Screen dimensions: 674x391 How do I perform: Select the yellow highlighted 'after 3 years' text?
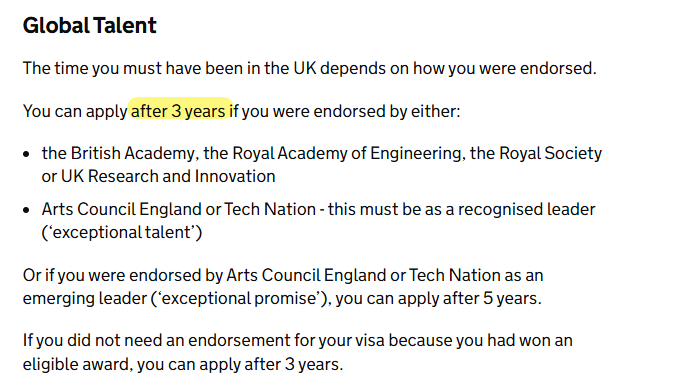pos(181,111)
